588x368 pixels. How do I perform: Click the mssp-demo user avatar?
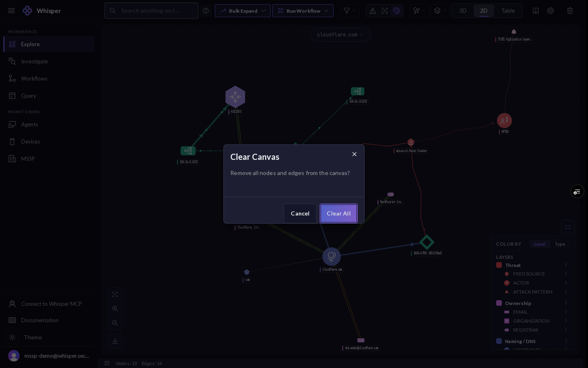[14, 356]
